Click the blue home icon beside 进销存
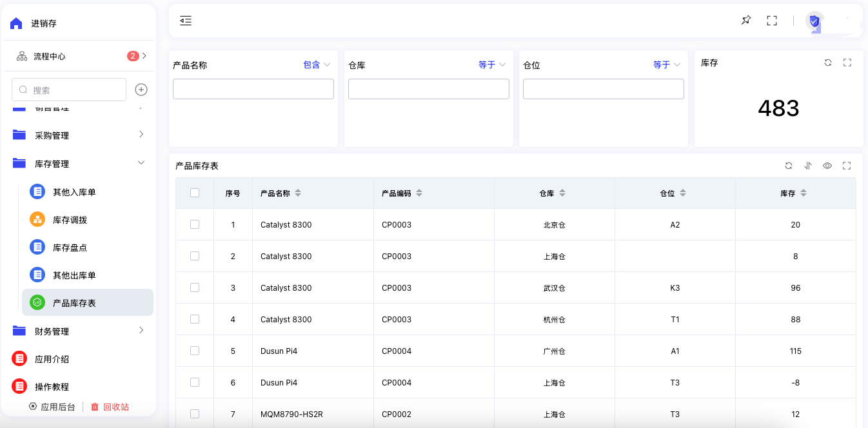Image resolution: width=868 pixels, height=428 pixels. [x=16, y=23]
